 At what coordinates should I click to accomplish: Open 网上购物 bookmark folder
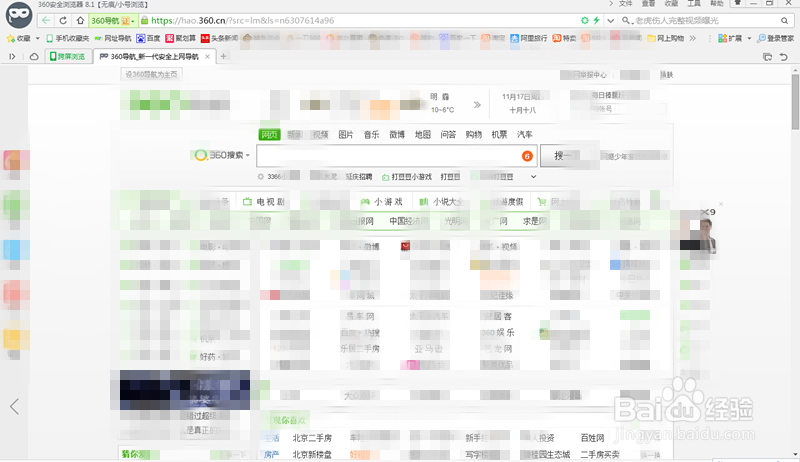(666, 38)
